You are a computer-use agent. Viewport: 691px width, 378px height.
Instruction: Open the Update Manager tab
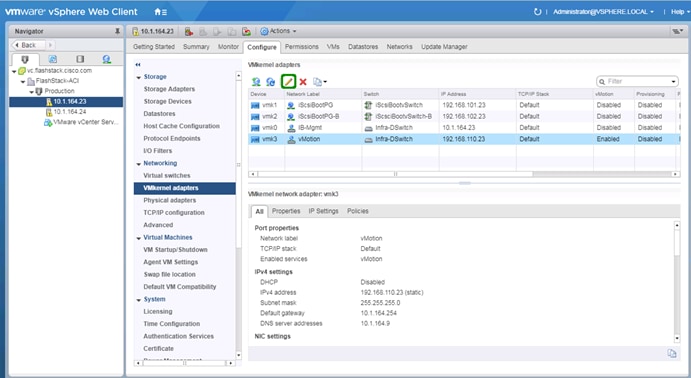(x=444, y=47)
